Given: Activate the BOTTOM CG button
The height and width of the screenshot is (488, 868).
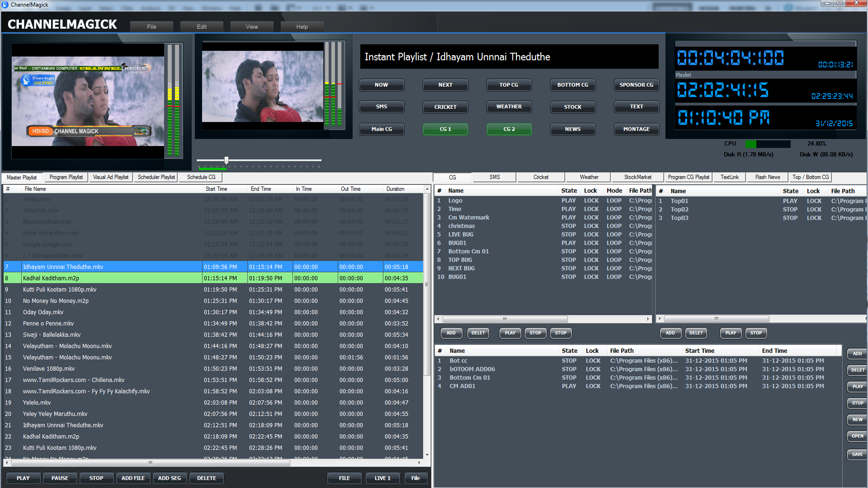Looking at the screenshot, I should (x=573, y=85).
